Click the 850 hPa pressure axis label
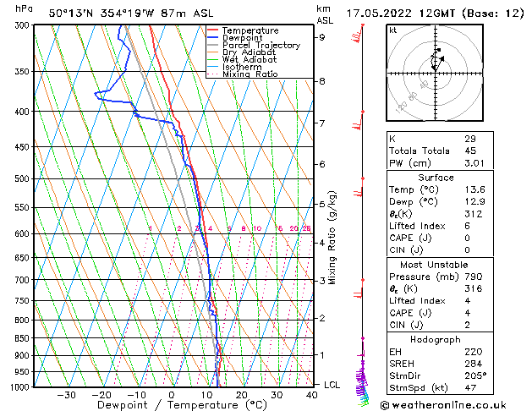This screenshot has width=532, height=411. pos(24,338)
